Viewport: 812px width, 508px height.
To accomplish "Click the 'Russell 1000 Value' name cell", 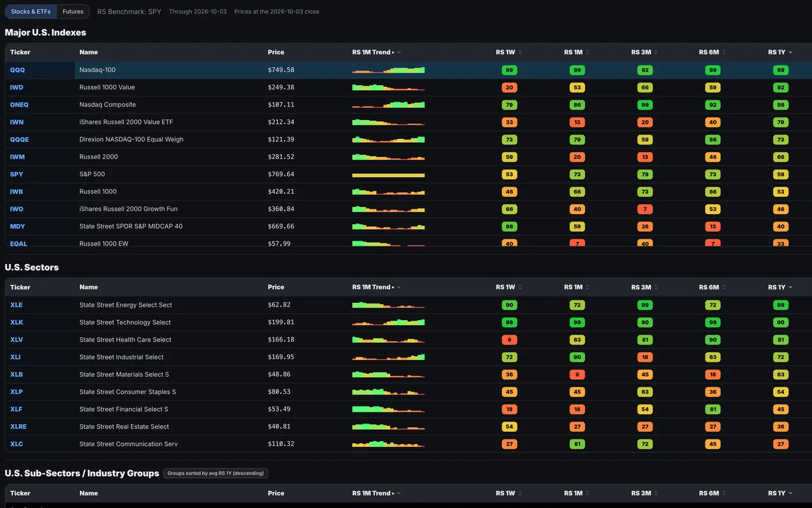I will pos(107,87).
